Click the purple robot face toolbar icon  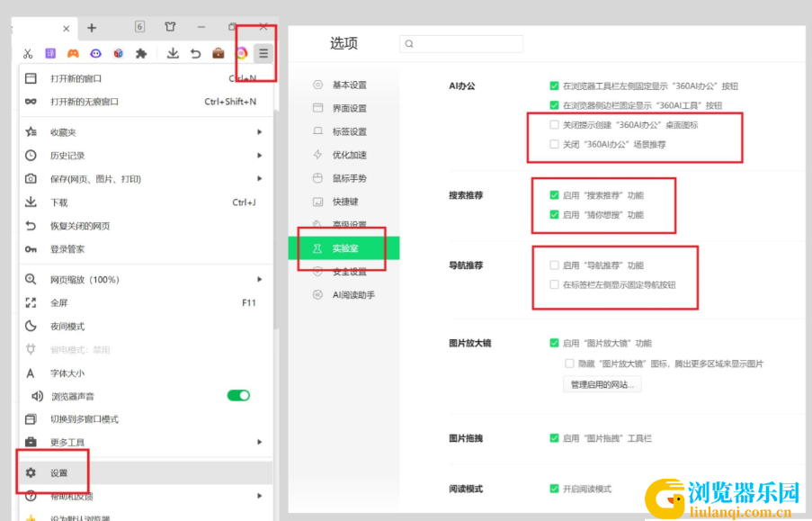coord(96,53)
